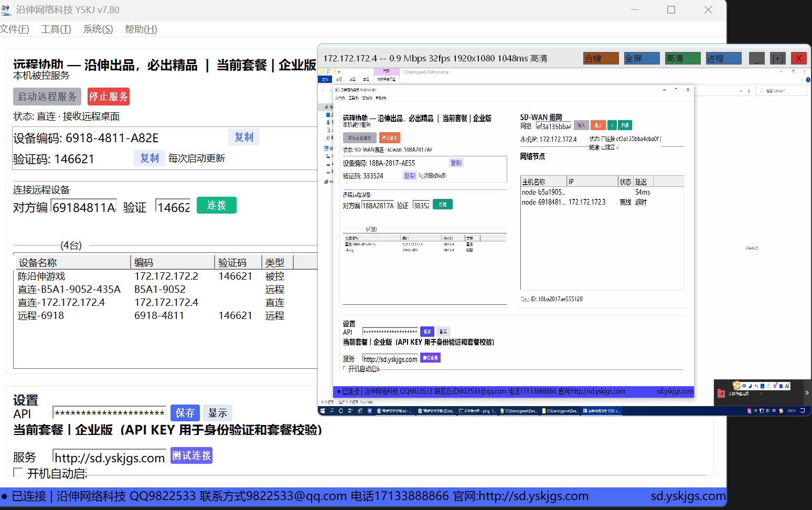
Task: Click the orange 合键 button in remote viewer
Action: tap(601, 58)
